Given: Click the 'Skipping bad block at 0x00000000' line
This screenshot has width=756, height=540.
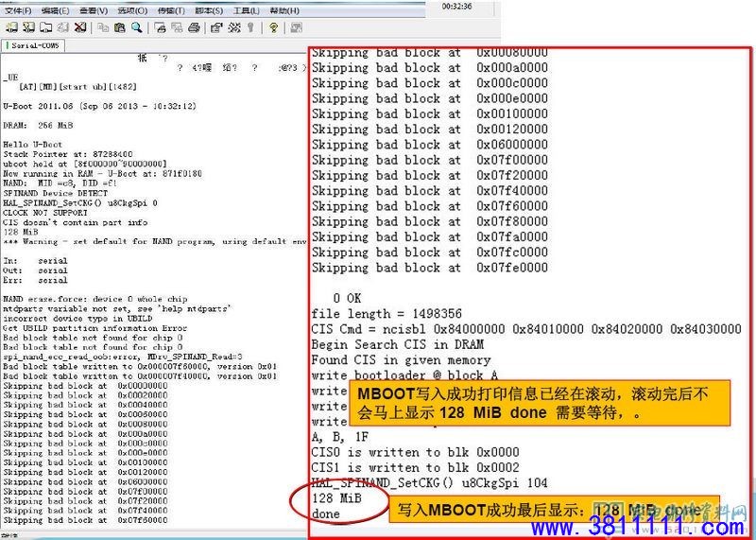Looking at the screenshot, I should (x=85, y=386).
